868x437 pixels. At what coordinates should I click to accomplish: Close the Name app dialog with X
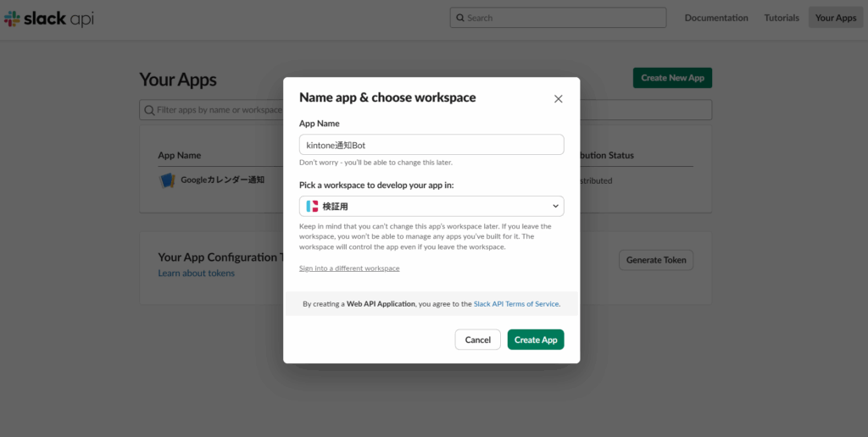[x=558, y=99]
